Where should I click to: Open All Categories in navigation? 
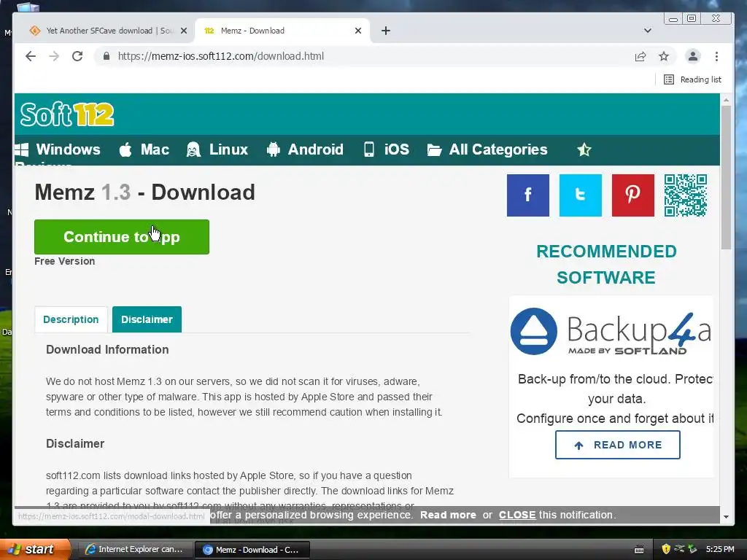pos(487,149)
